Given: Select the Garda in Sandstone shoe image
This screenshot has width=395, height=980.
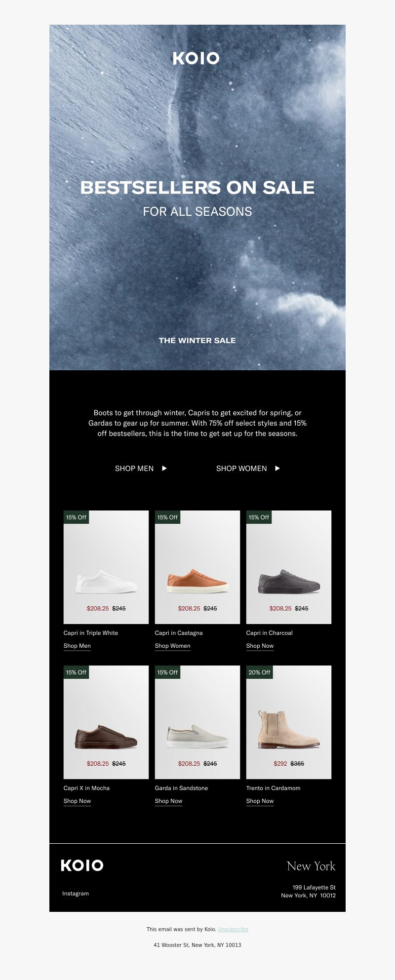Looking at the screenshot, I should pos(197,722).
